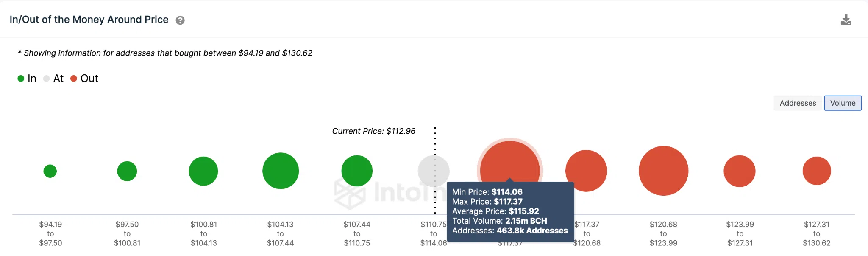Select the $100.81 to $104.13 bubble
Image resolution: width=868 pixels, height=256 pixels.
click(x=203, y=171)
